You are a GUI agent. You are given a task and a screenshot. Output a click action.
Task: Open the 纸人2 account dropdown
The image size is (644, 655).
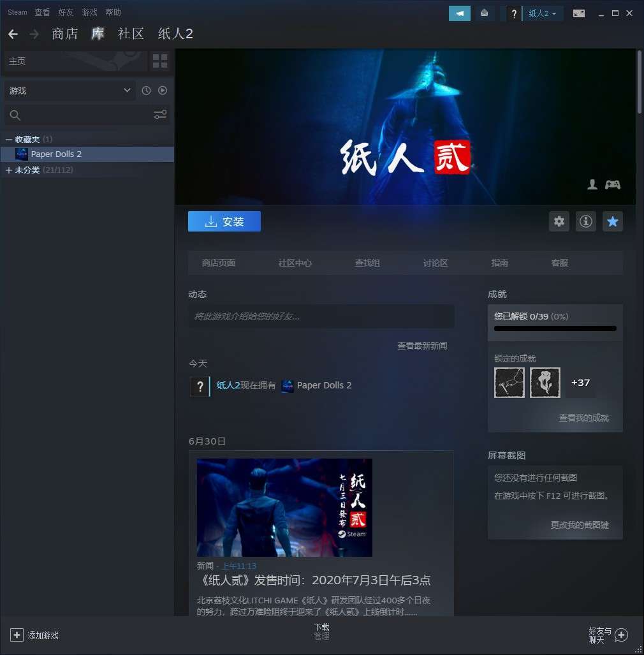tap(542, 13)
